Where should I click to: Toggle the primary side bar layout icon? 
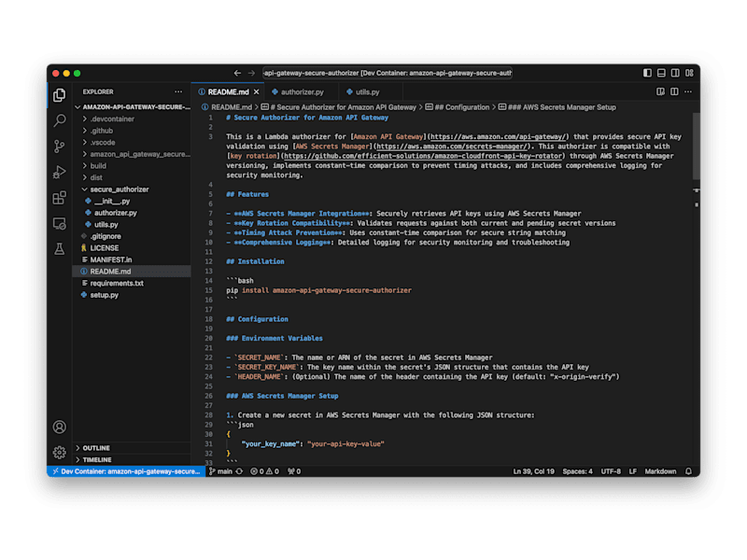click(647, 73)
